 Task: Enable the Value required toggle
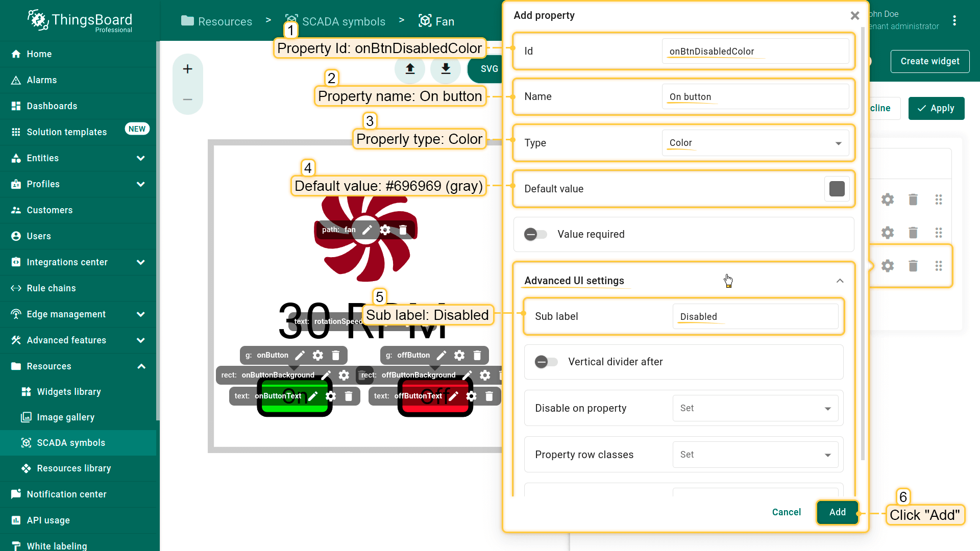coord(535,234)
